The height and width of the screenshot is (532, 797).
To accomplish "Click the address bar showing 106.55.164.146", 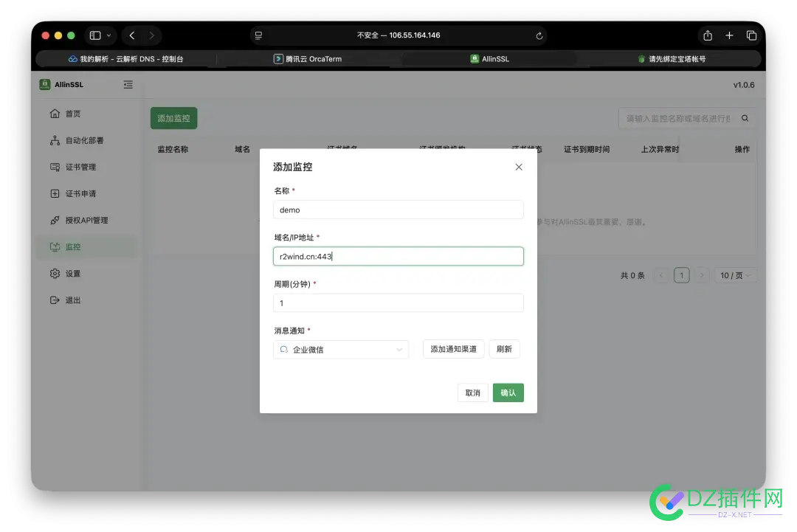I will (398, 35).
